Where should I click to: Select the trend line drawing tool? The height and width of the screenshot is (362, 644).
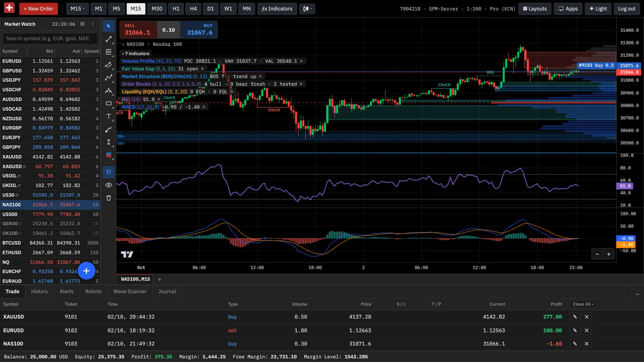click(x=109, y=39)
